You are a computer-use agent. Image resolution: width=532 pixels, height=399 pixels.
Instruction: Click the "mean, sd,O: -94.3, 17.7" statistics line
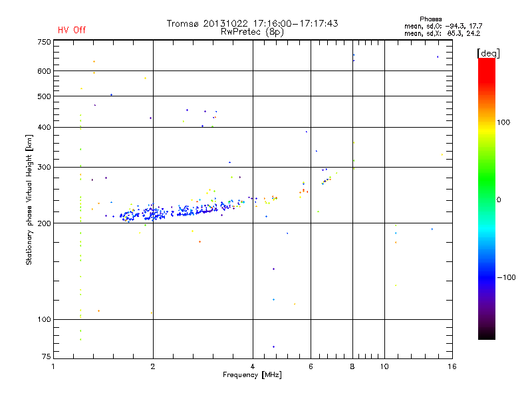click(443, 26)
